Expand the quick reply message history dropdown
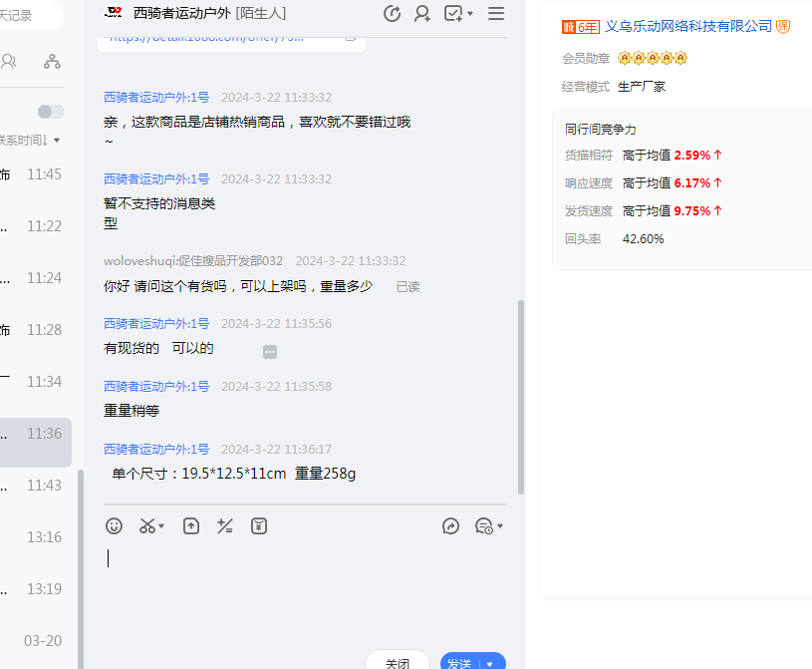 499,525
